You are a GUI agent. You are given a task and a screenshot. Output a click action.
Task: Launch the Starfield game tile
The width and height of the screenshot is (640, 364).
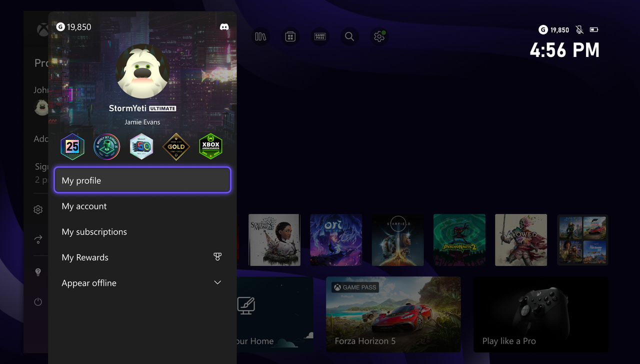click(397, 240)
